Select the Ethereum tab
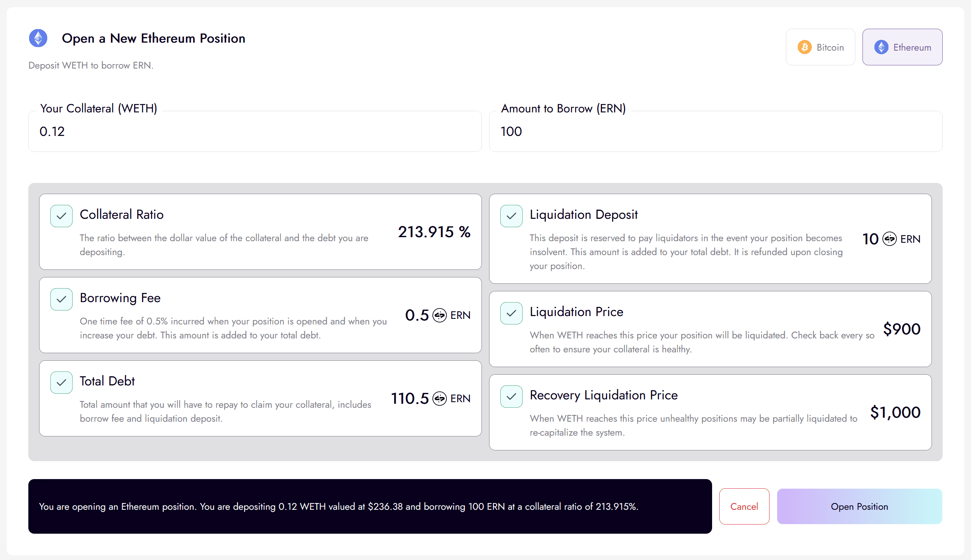This screenshot has height=560, width=971. (x=902, y=47)
